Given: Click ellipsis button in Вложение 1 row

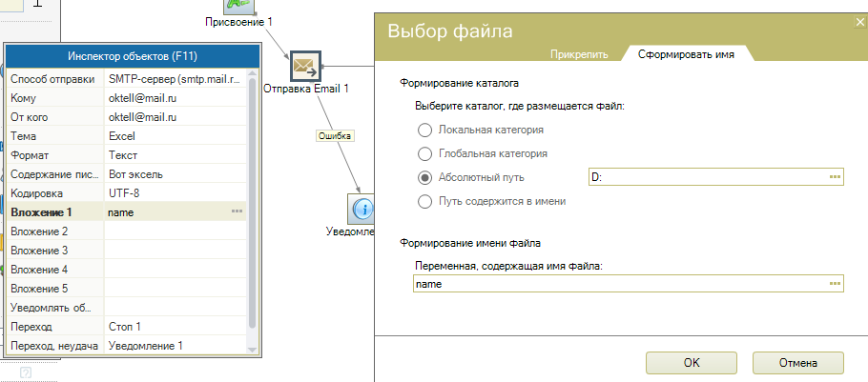Looking at the screenshot, I should click(x=237, y=211).
